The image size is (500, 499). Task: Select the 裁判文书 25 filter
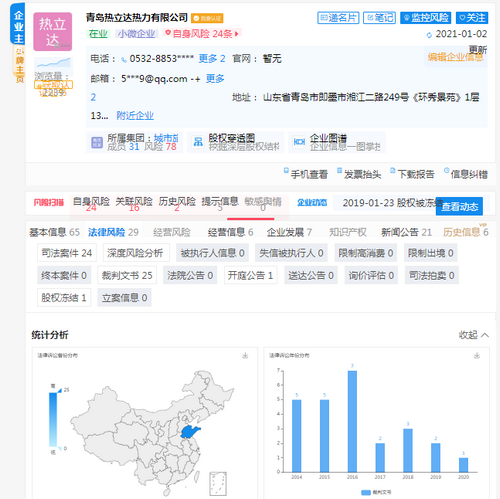point(127,275)
